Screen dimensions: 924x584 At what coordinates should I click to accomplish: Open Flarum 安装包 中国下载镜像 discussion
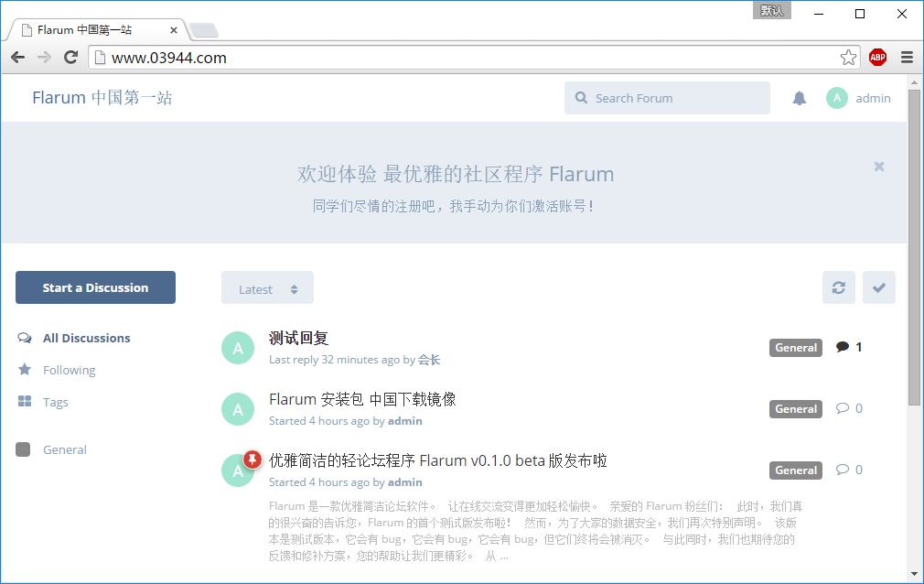[362, 399]
